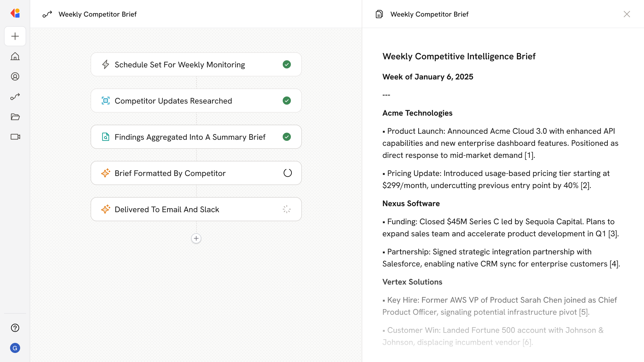This screenshot has height=362, width=644.
Task: Create a new item using the sidebar plus button
Action: click(x=15, y=36)
